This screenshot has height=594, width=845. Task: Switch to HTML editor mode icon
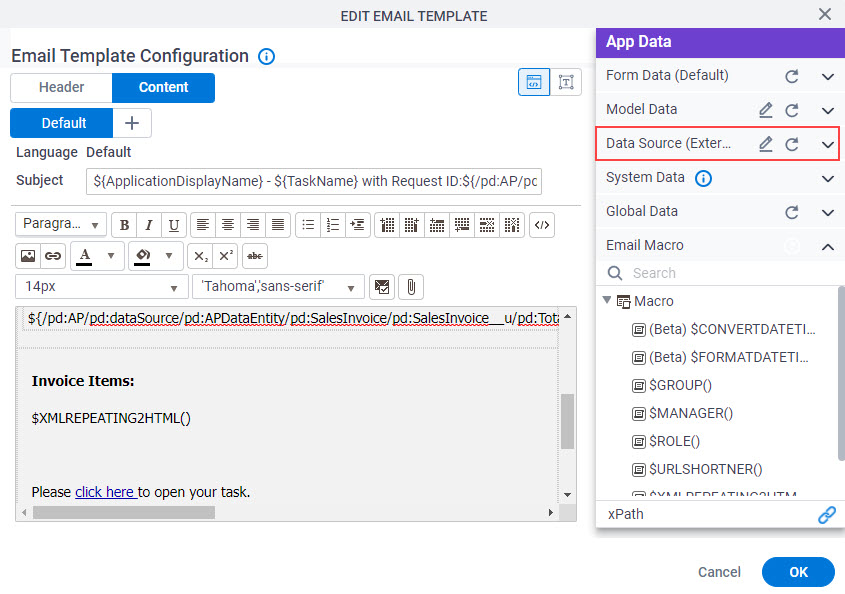coord(534,82)
